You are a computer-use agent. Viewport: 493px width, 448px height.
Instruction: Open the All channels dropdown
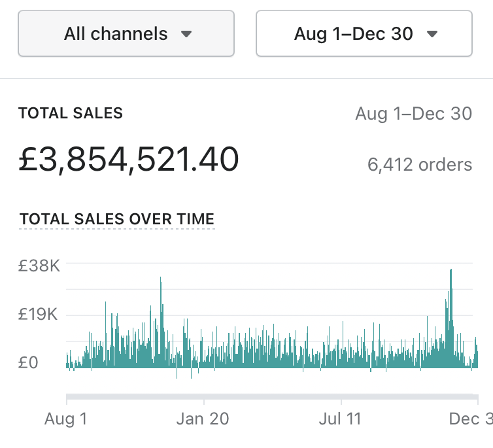pyautogui.click(x=126, y=33)
